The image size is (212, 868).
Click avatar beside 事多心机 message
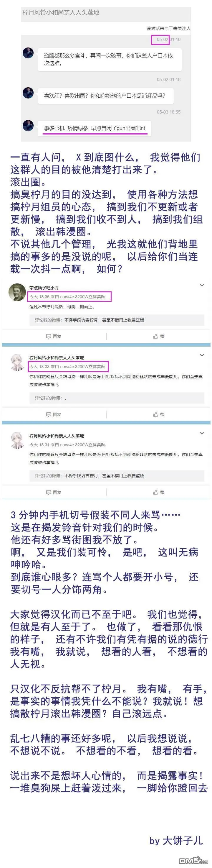tap(28, 125)
